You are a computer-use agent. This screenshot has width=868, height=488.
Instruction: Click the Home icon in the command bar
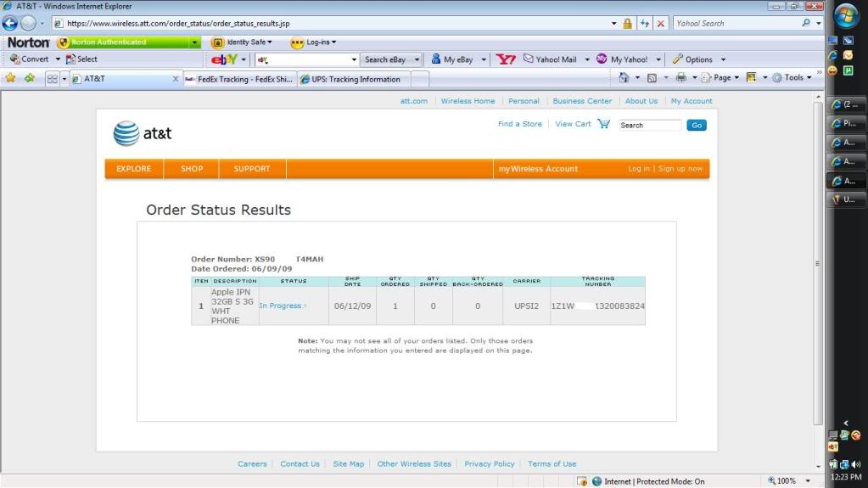coord(624,77)
